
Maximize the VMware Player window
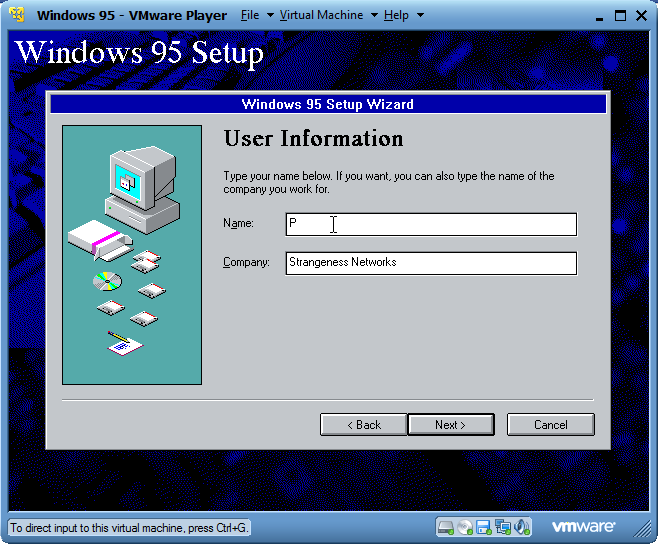click(x=620, y=16)
